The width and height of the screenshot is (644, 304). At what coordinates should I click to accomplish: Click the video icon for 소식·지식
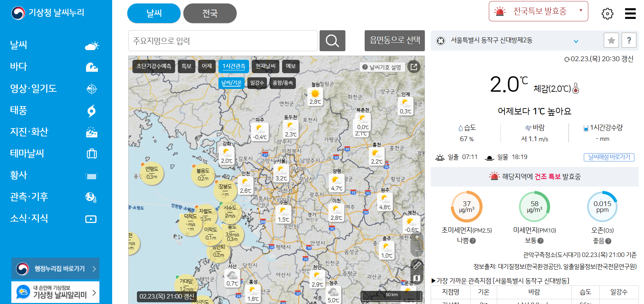(91, 219)
